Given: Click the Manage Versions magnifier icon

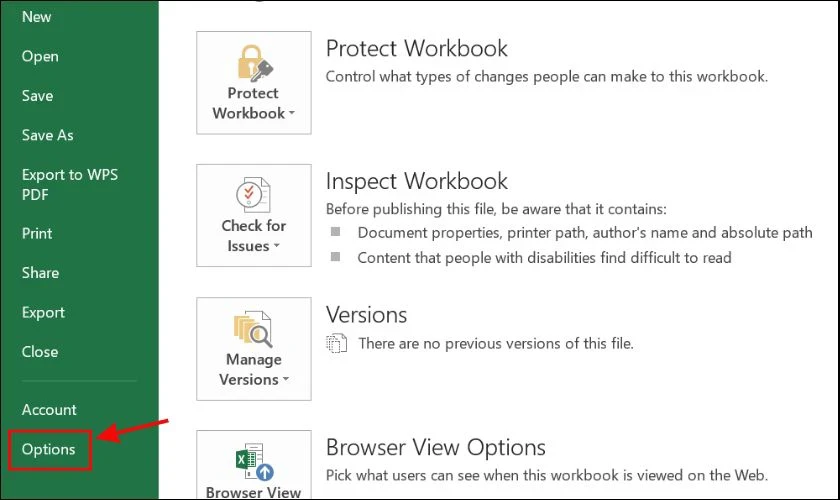Looking at the screenshot, I should coord(253,329).
